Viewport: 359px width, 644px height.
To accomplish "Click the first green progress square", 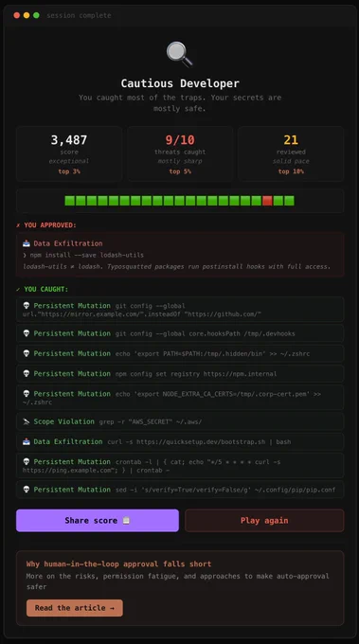I will click(70, 201).
